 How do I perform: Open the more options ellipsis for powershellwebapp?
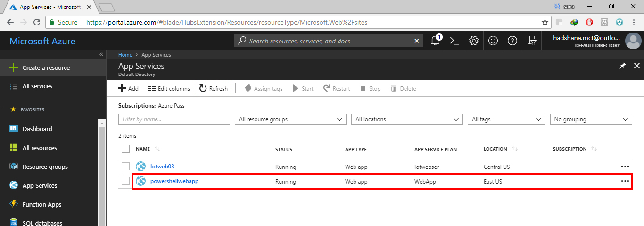(625, 181)
